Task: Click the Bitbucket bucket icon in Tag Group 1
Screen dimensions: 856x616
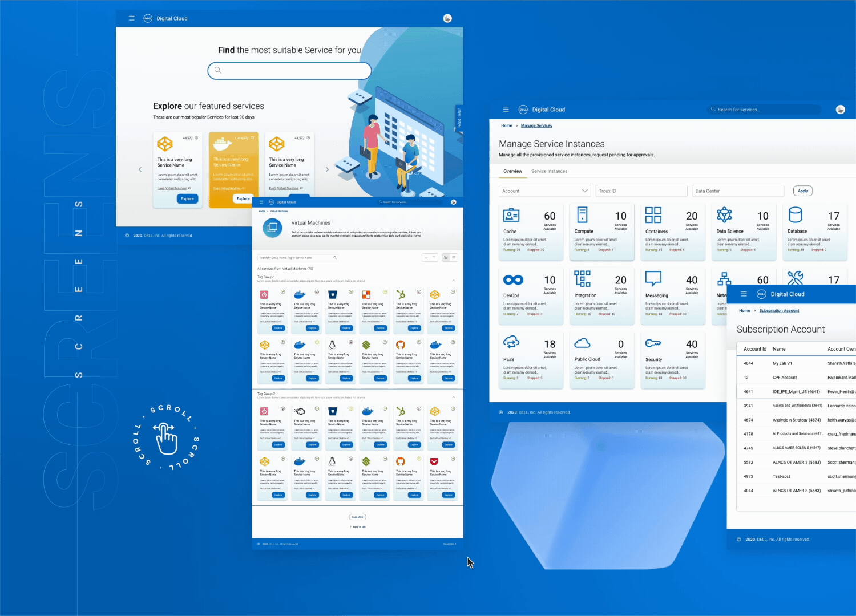Action: (333, 295)
